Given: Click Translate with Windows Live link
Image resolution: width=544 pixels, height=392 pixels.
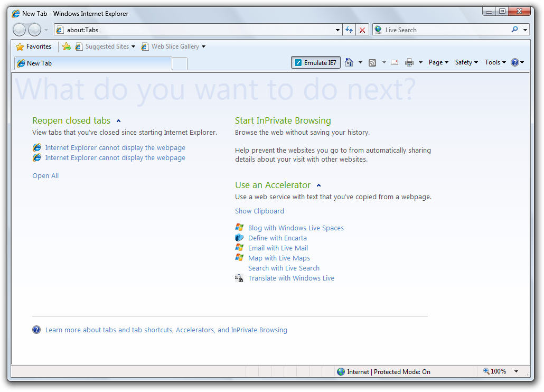Looking at the screenshot, I should click(291, 278).
